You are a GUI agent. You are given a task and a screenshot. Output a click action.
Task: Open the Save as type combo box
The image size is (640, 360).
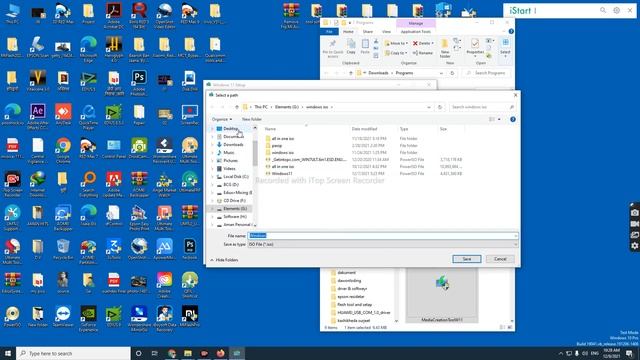click(382, 244)
